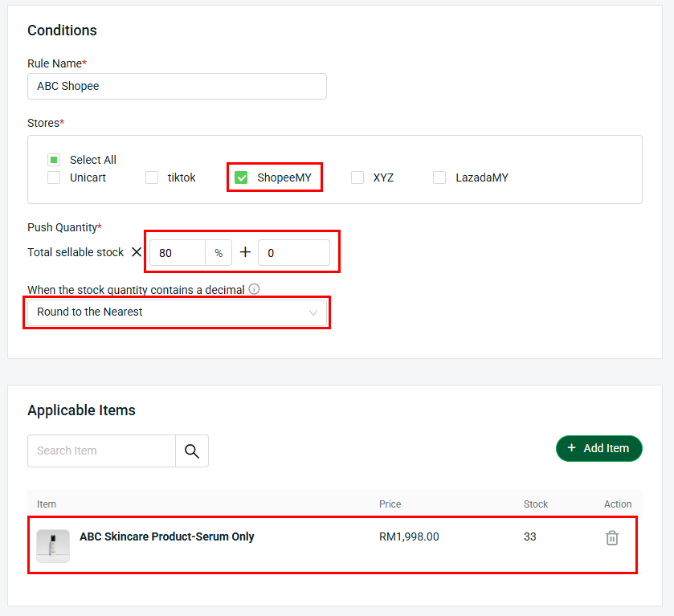Check the XYZ store checkbox

(x=357, y=177)
